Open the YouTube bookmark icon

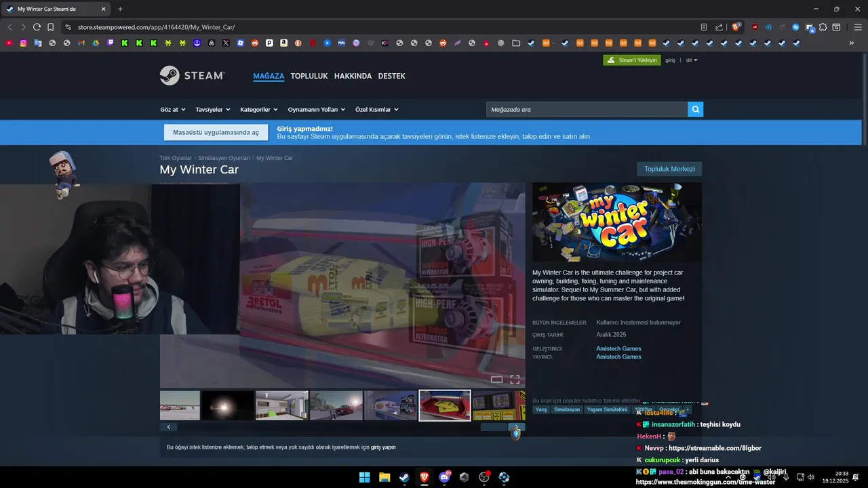9,43
